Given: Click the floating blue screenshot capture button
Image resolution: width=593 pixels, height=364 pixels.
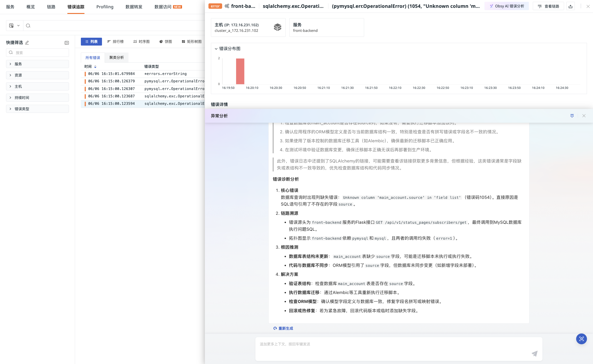Looking at the screenshot, I should pyautogui.click(x=582, y=339).
